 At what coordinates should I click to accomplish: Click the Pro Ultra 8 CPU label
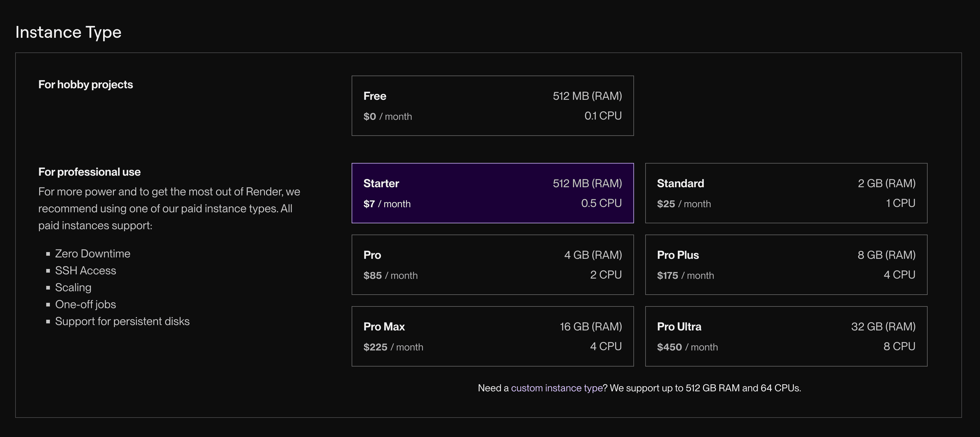899,346
